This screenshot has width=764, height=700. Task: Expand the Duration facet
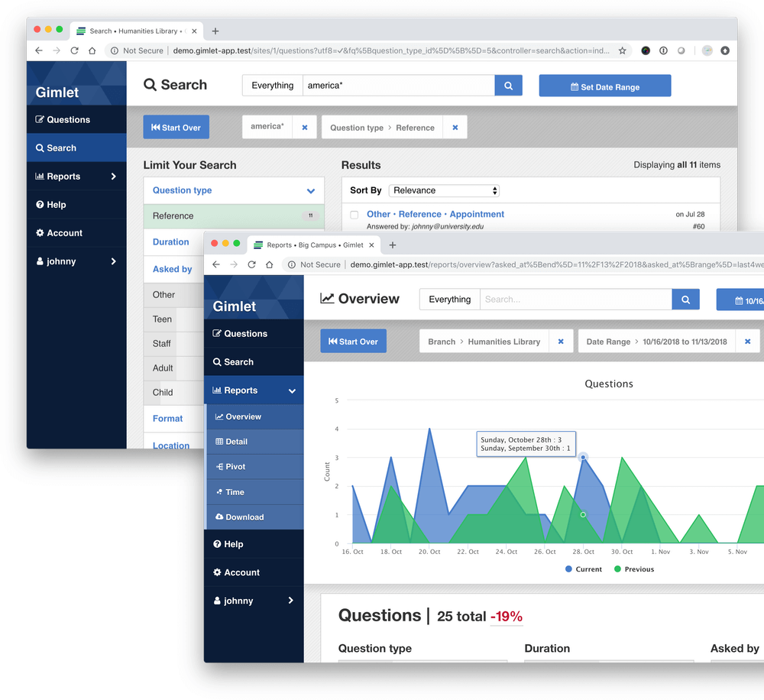171,241
